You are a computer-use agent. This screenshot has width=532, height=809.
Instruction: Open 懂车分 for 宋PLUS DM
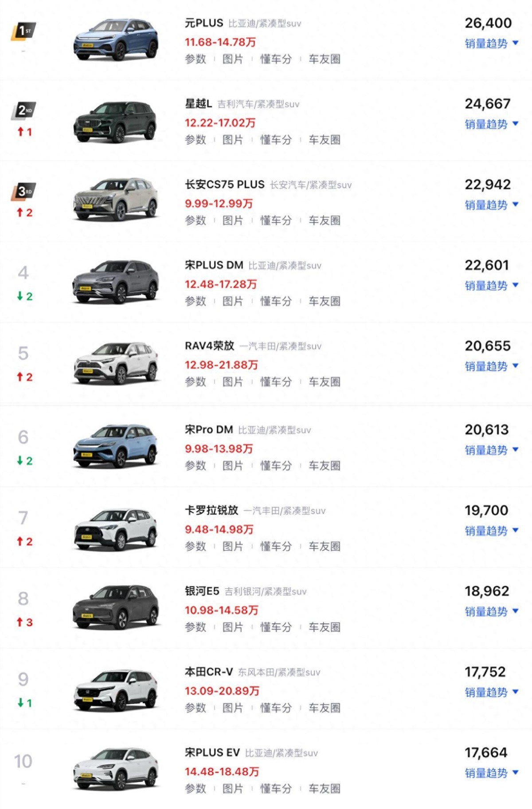click(x=276, y=301)
